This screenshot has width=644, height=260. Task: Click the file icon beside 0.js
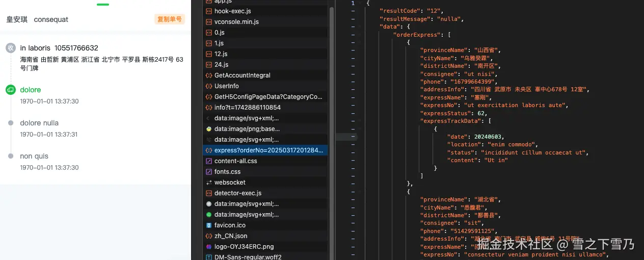tap(209, 32)
